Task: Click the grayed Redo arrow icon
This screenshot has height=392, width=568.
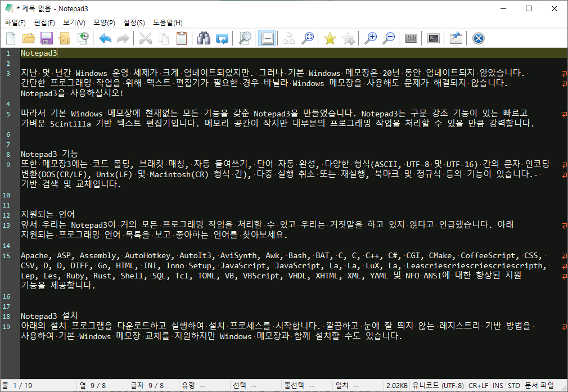Action: (x=123, y=38)
